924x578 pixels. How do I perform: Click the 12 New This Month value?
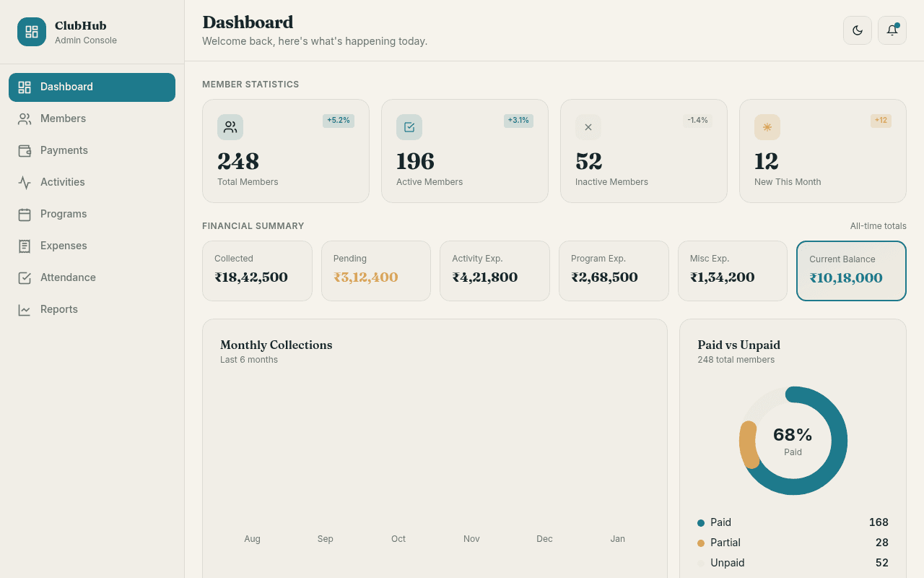(767, 161)
